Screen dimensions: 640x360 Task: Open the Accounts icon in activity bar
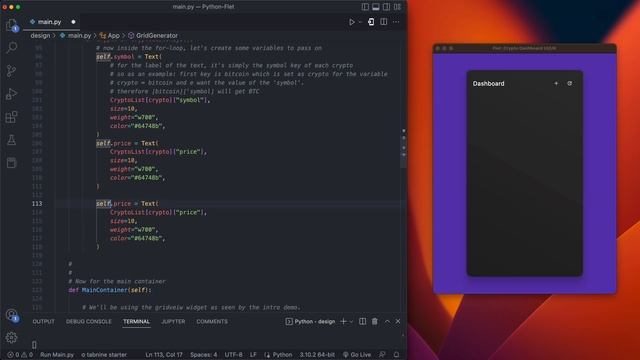11,315
